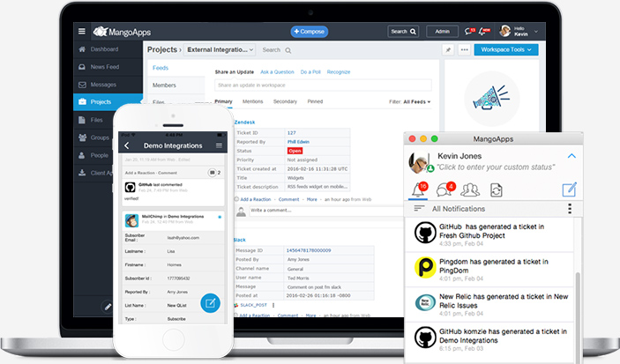Click the MangoApps logo
620x364 pixels.
[x=123, y=32]
